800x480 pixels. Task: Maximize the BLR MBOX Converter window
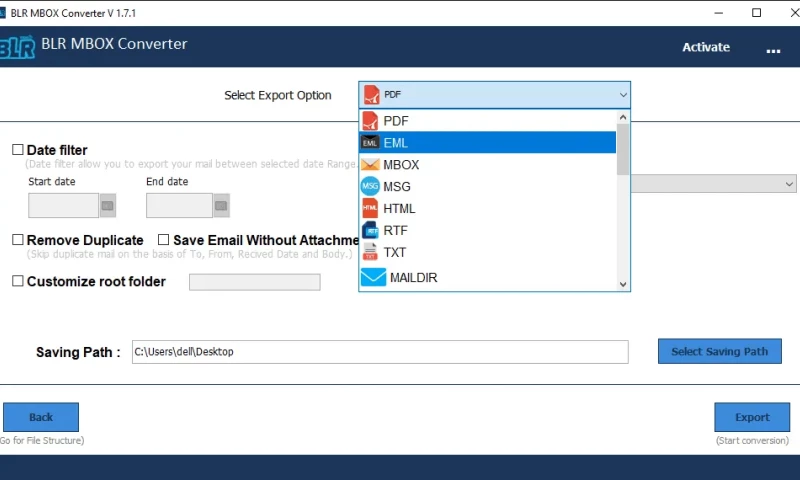pyautogui.click(x=757, y=13)
